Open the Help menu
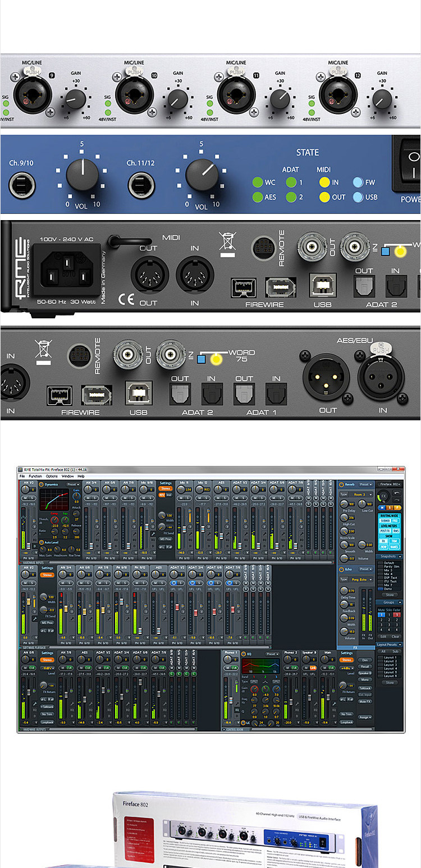421x868 pixels. [81, 476]
